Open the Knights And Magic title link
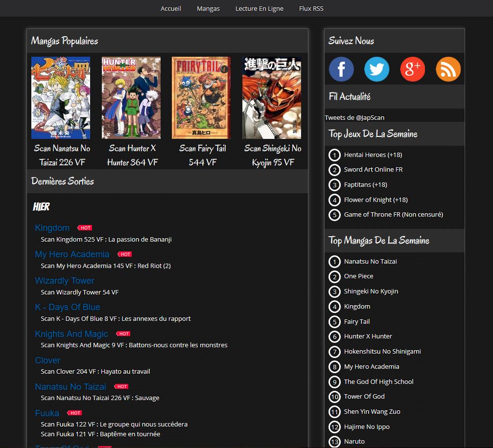Image resolution: width=493 pixels, height=448 pixels. click(x=71, y=334)
